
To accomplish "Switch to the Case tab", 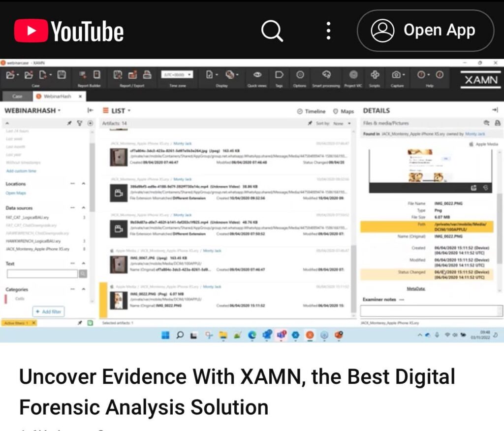I will coord(17,97).
